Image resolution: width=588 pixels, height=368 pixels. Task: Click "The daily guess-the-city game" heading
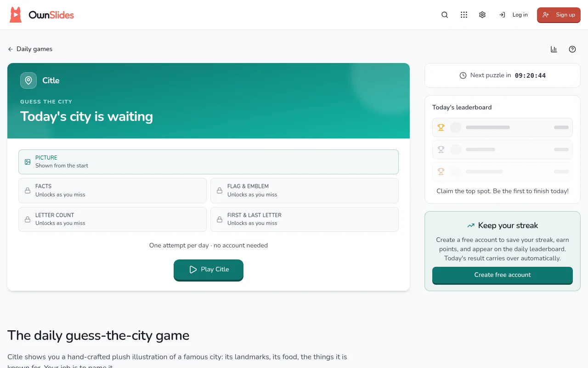point(98,335)
